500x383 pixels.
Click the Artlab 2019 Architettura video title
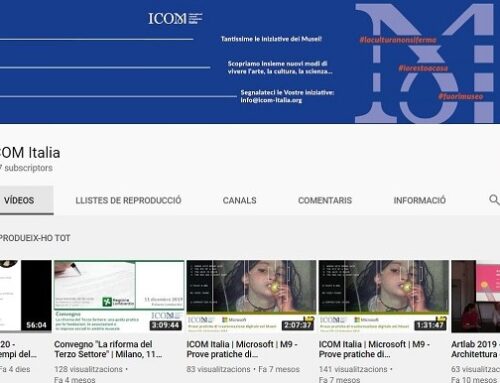coord(475,349)
